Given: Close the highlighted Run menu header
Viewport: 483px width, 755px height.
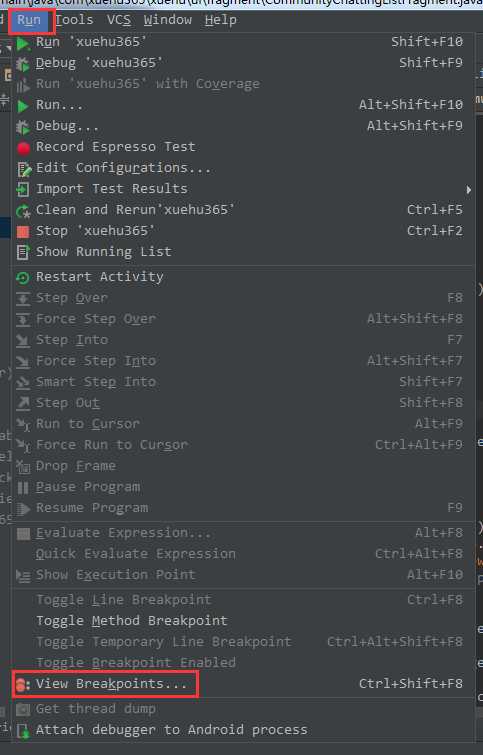Looking at the screenshot, I should [x=31, y=21].
